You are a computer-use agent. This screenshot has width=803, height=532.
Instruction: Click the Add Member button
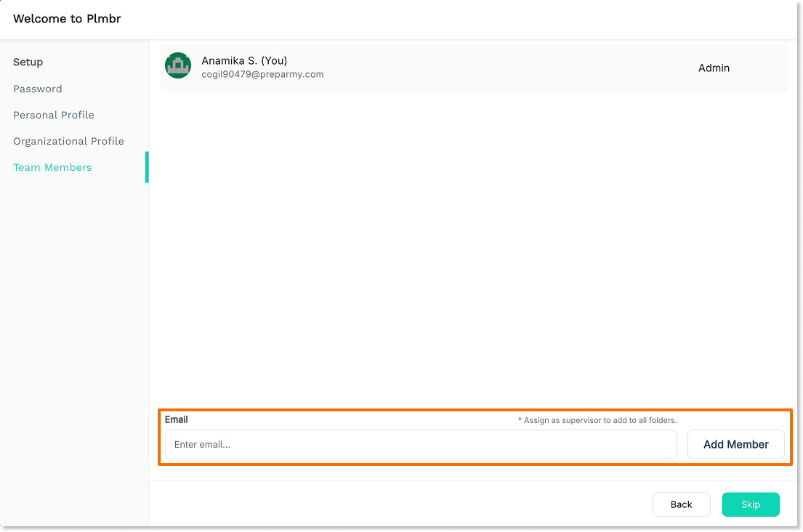click(735, 445)
